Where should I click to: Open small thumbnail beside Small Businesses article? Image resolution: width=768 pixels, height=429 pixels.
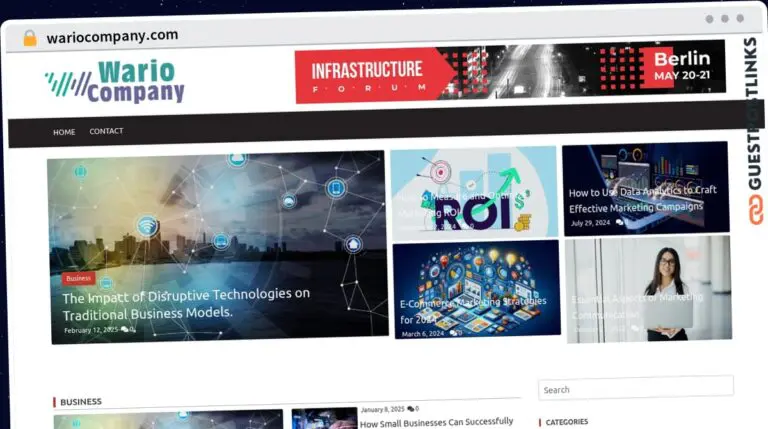[324, 419]
